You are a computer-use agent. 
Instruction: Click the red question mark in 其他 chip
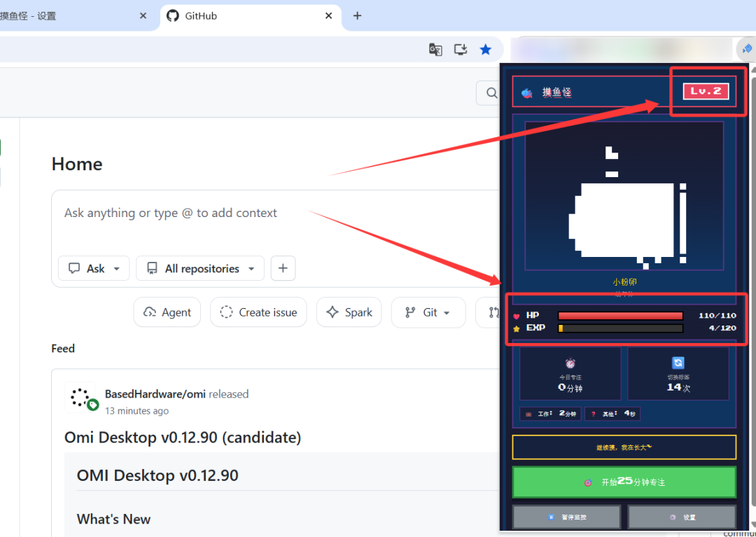(x=593, y=414)
